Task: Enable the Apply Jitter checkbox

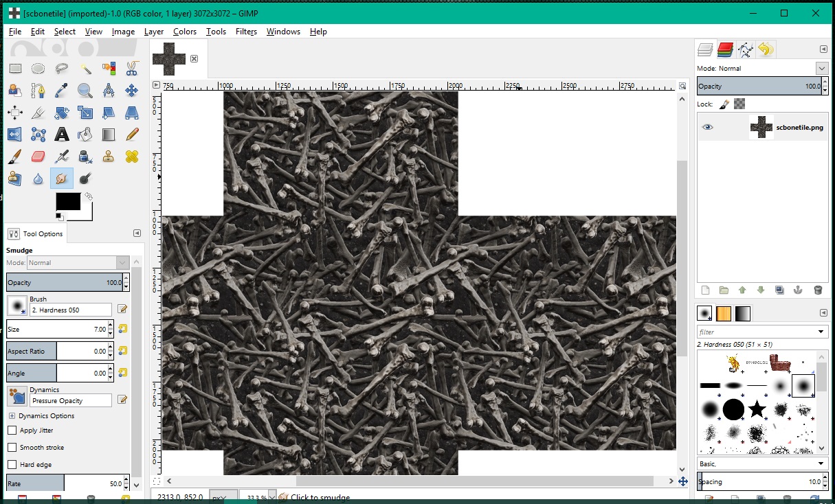Action: tap(12, 431)
